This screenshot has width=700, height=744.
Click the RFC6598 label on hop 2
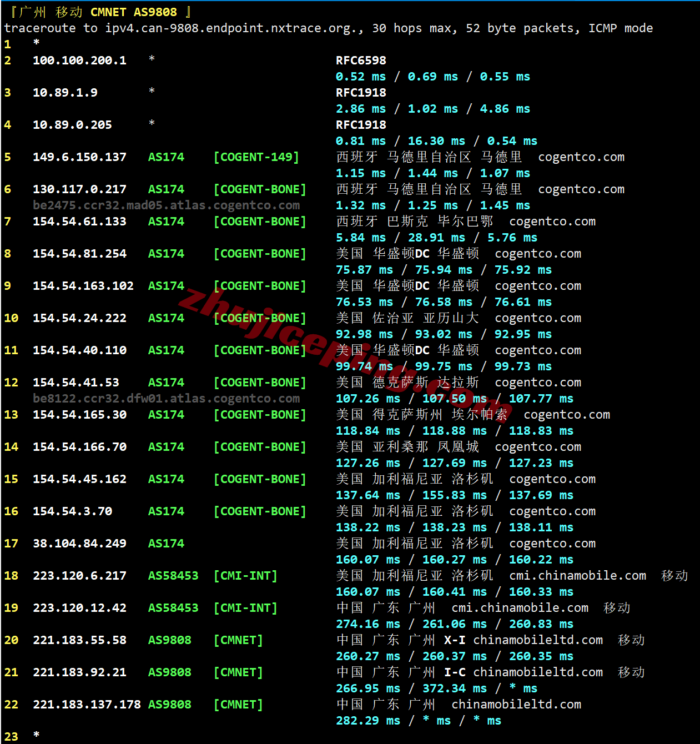pos(361,61)
